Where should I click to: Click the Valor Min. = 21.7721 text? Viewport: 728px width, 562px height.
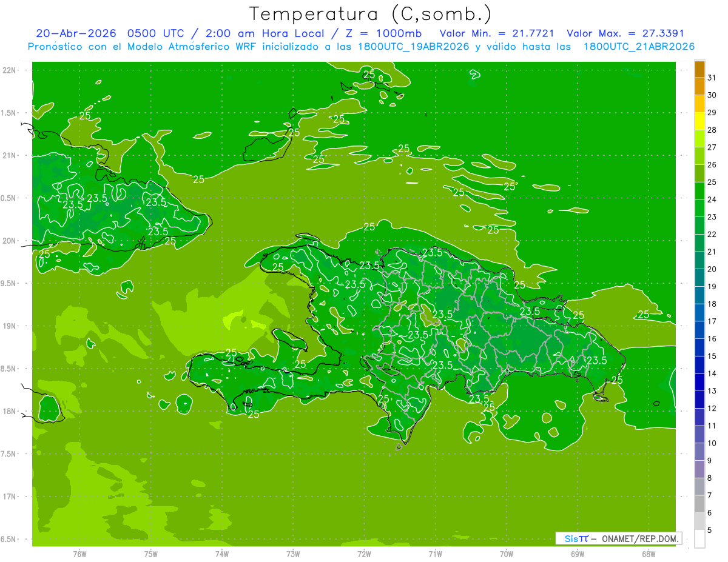point(496,33)
